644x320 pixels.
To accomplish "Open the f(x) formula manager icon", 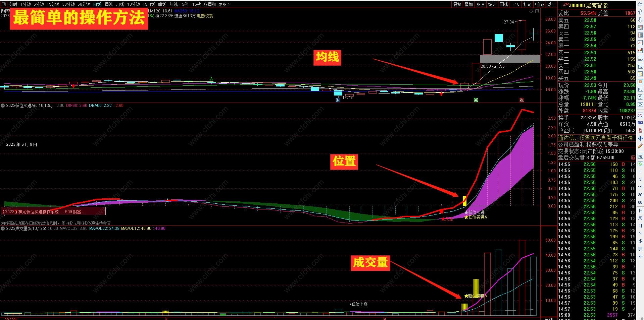I will click(x=640, y=97).
